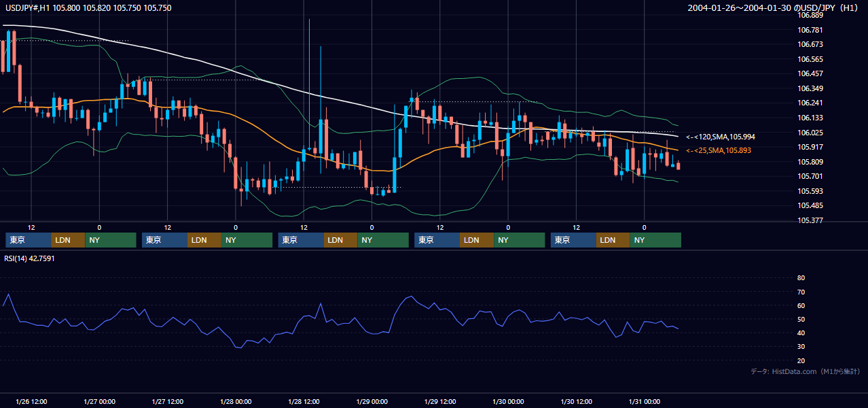Click the RSI 80 level label
Image resolution: width=868 pixels, height=408 pixels.
pyautogui.click(x=801, y=278)
